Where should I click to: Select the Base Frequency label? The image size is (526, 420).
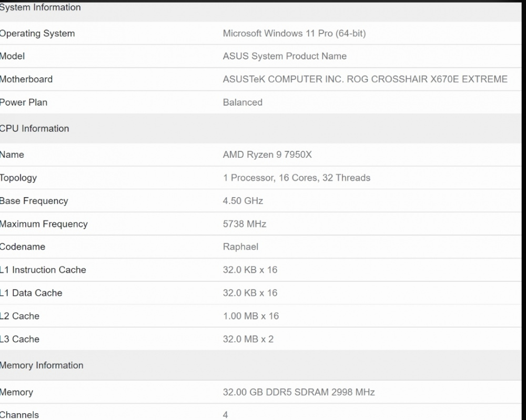coord(34,201)
